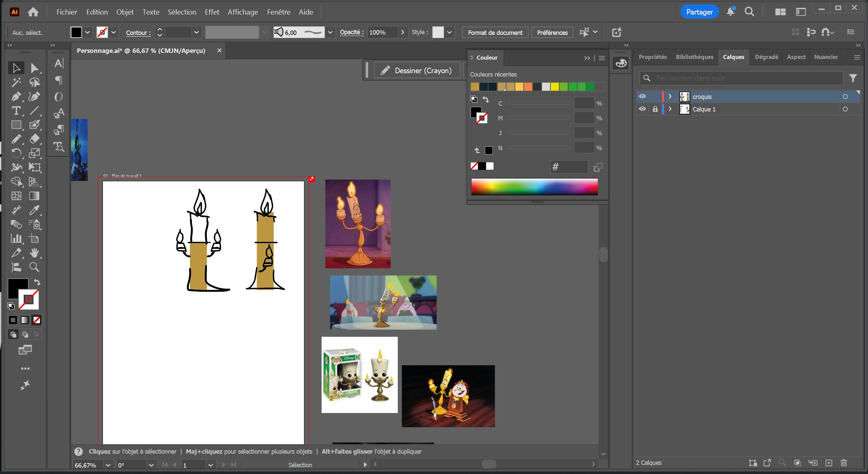This screenshot has width=868, height=474.
Task: Open the Style dropdown arrow
Action: click(x=449, y=33)
